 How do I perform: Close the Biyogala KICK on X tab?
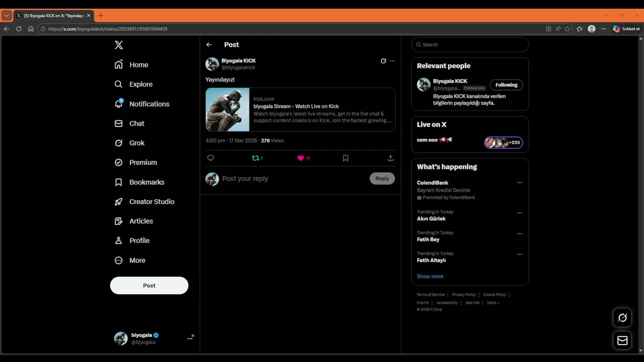(89, 16)
